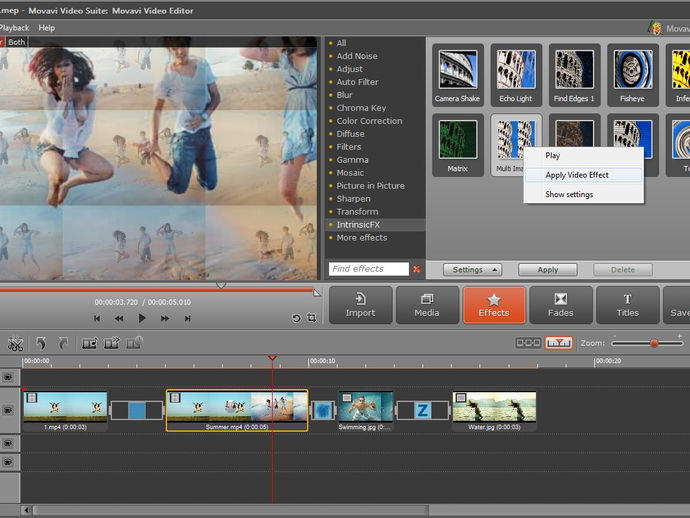Toggle loop playback icon
690x518 pixels.
pyautogui.click(x=296, y=318)
